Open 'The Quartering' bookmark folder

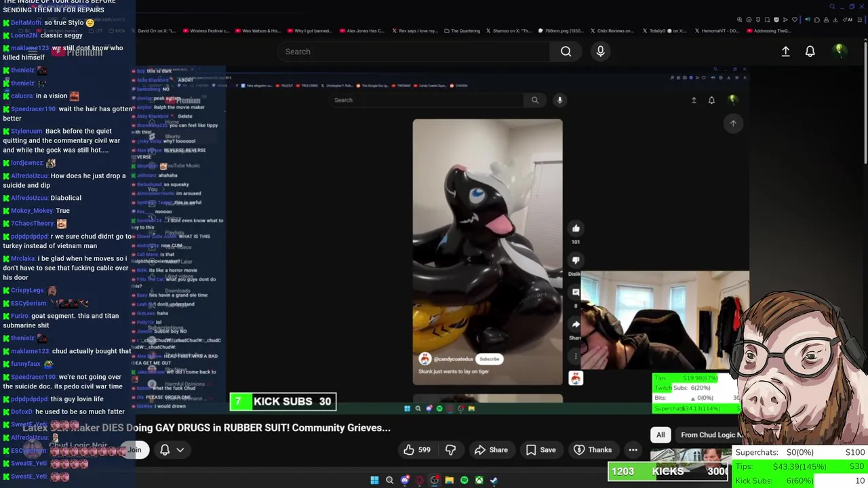tap(462, 30)
